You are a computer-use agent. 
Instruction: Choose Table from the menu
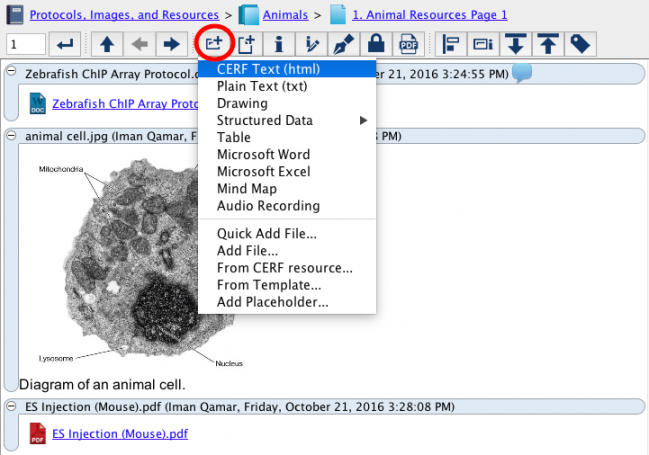(287, 137)
